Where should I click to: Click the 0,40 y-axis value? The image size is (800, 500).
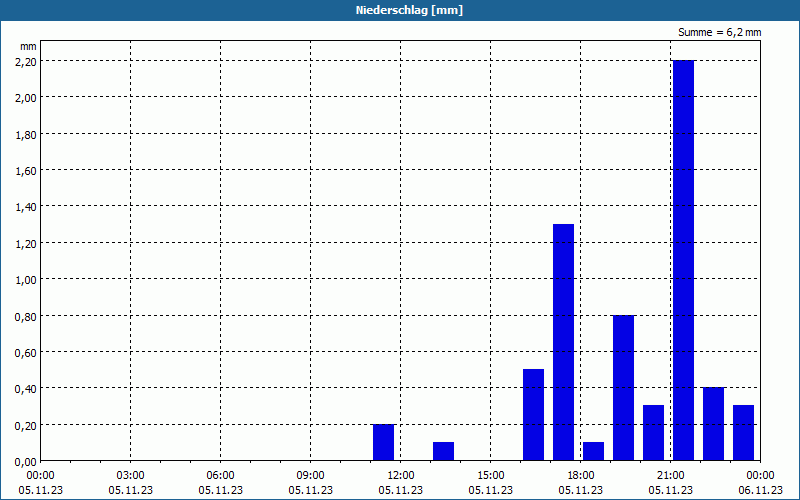coord(26,389)
